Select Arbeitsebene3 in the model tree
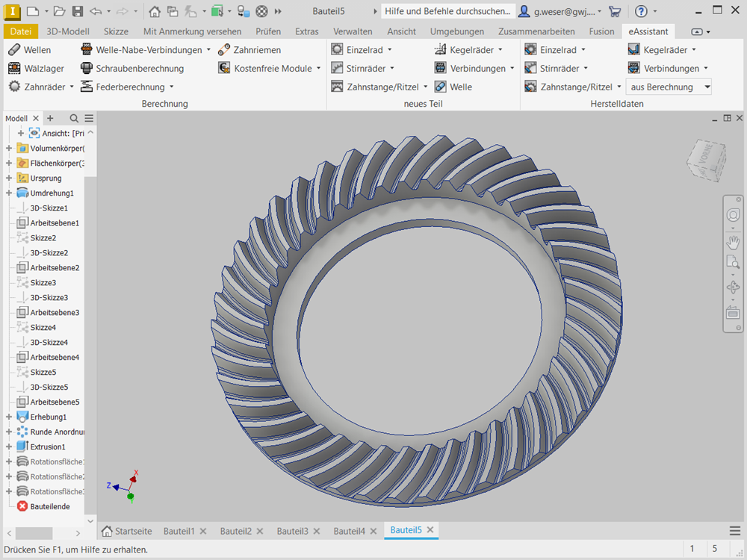This screenshot has height=560, width=747. point(55,313)
